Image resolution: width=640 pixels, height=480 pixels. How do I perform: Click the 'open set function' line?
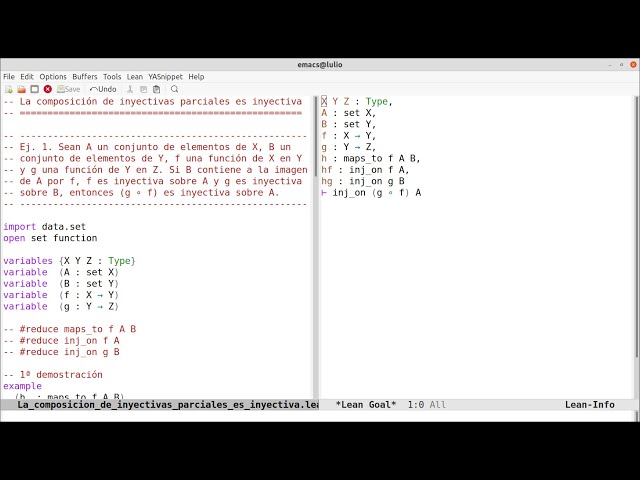click(x=50, y=238)
